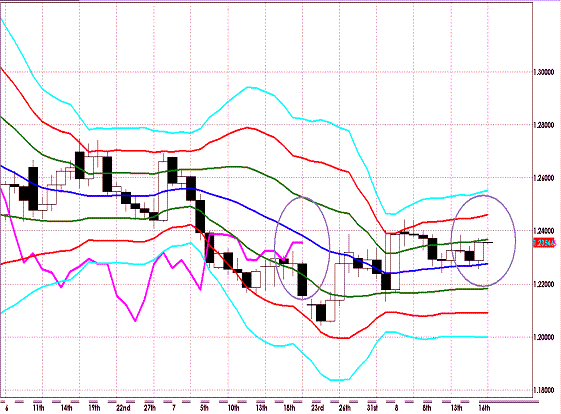Click the 22nd date axis label
The width and height of the screenshot is (561, 414).
123,408
